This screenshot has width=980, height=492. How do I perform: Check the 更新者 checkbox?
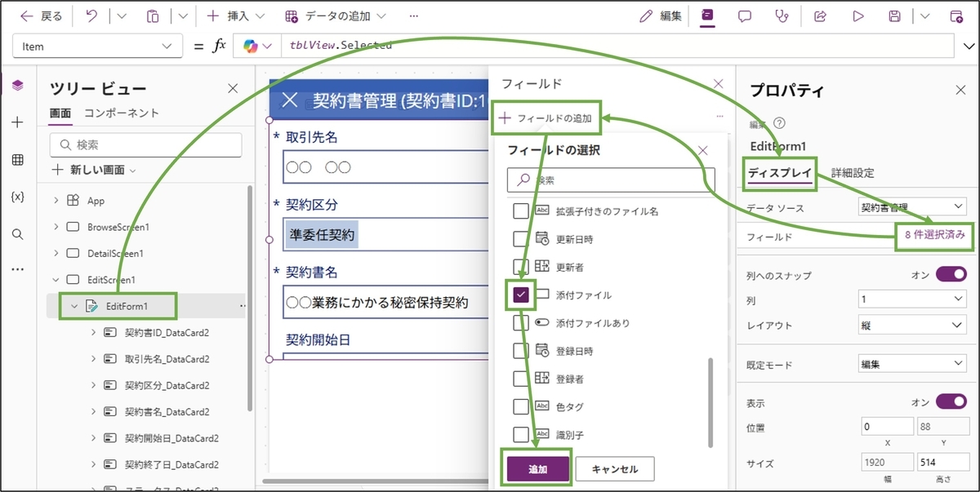(521, 267)
